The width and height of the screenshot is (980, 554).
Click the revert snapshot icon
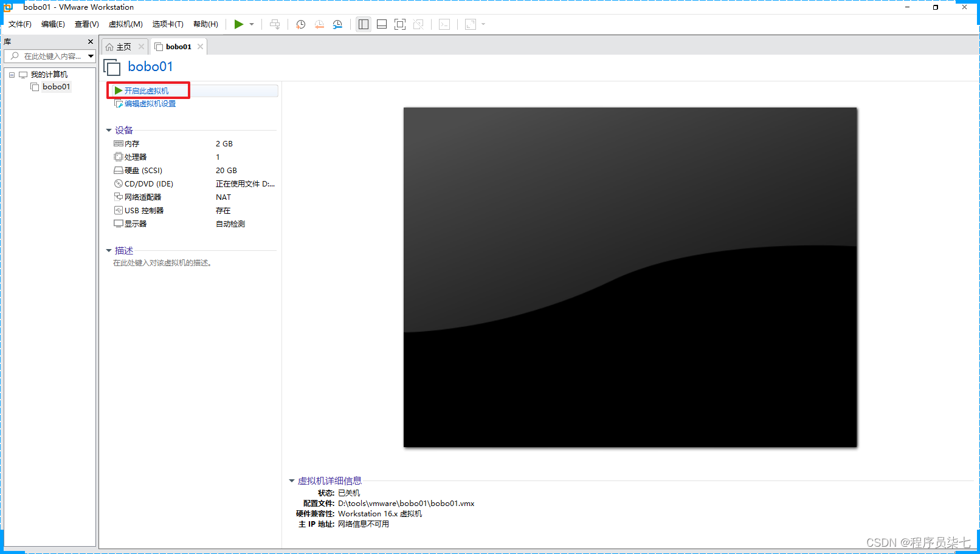(x=319, y=24)
